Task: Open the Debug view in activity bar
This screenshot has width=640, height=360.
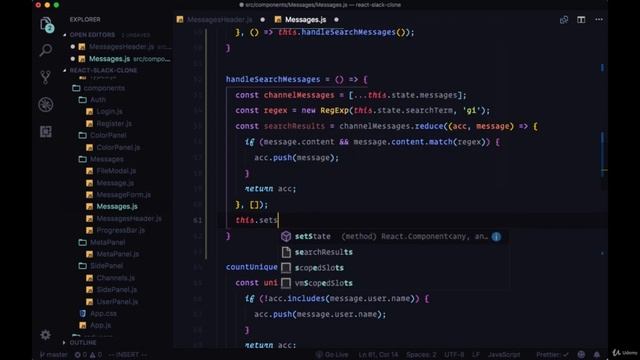Action: click(x=46, y=104)
